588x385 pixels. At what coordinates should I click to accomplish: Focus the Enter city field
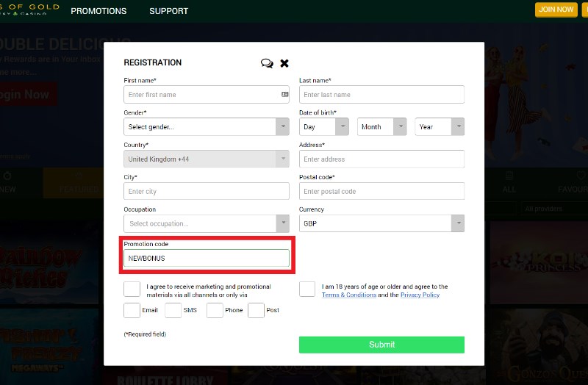pos(207,191)
